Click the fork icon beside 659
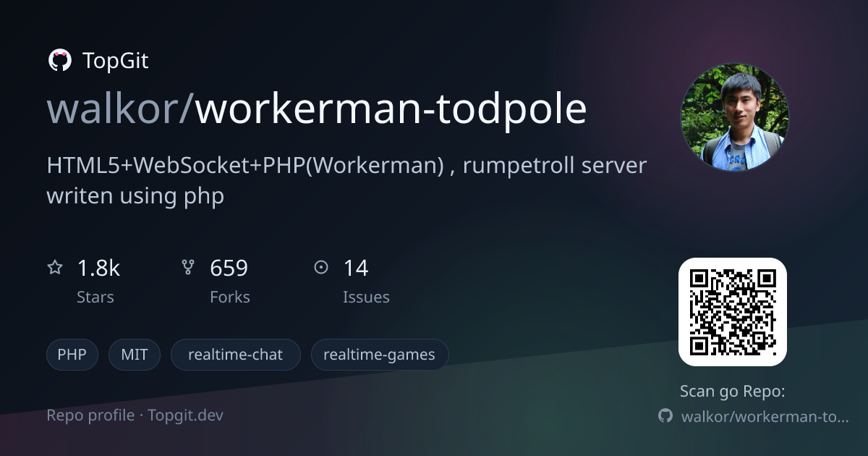 tap(188, 268)
